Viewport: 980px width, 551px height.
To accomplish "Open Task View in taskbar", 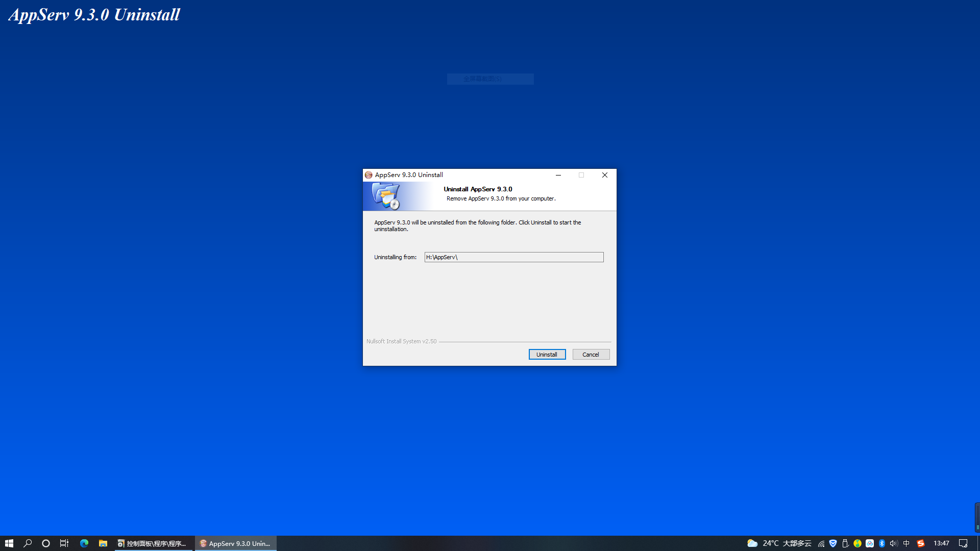I will point(64,543).
